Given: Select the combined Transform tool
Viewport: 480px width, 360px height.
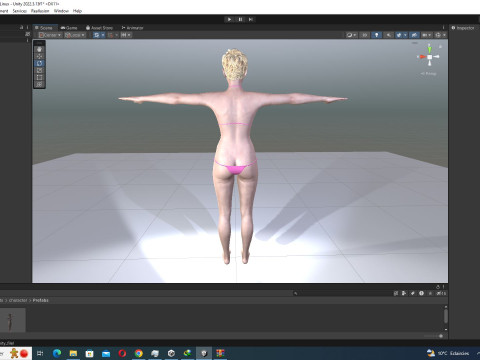Looking at the screenshot, I should tap(39, 84).
